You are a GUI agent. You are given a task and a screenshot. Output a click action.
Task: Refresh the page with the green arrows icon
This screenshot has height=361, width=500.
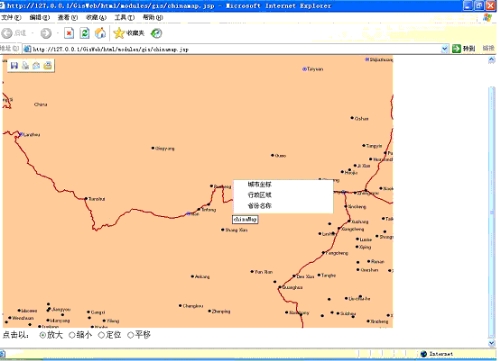coord(85,33)
